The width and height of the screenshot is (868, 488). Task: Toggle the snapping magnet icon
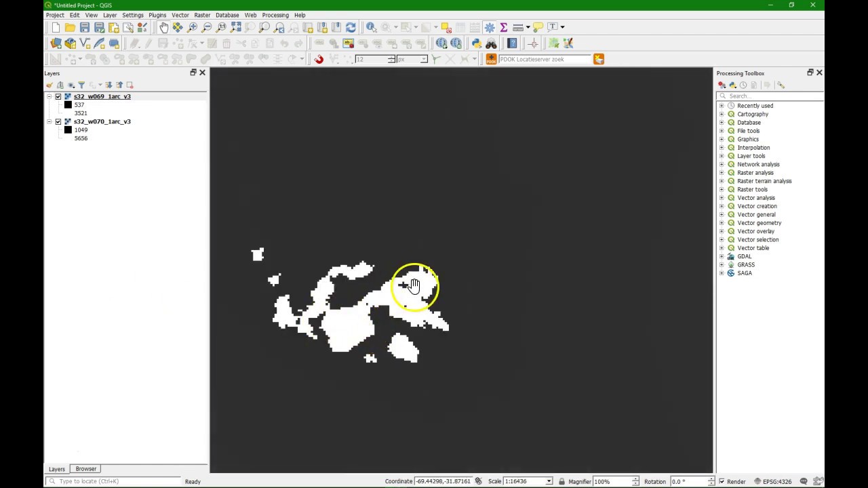point(319,60)
